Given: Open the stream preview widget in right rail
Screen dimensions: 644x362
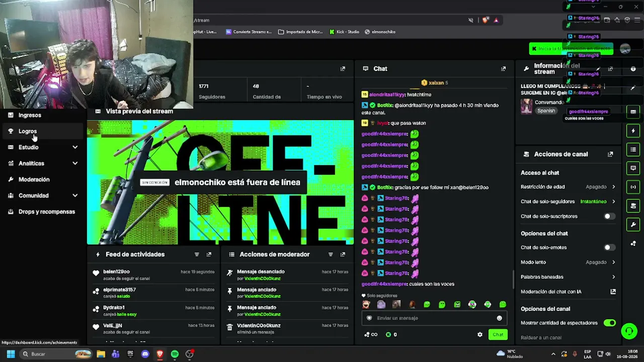Looking at the screenshot, I should point(633,112).
